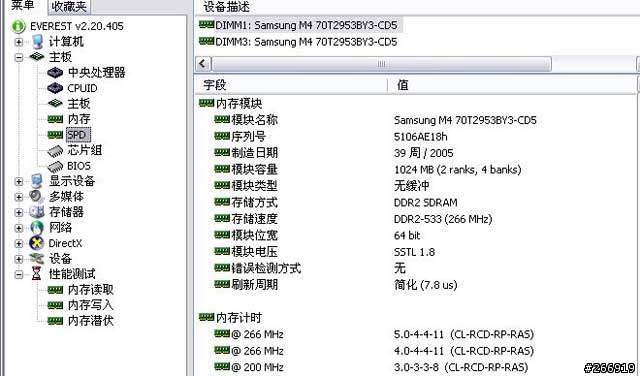Select the EVEREST v2.20.405 root node

[x=76, y=26]
